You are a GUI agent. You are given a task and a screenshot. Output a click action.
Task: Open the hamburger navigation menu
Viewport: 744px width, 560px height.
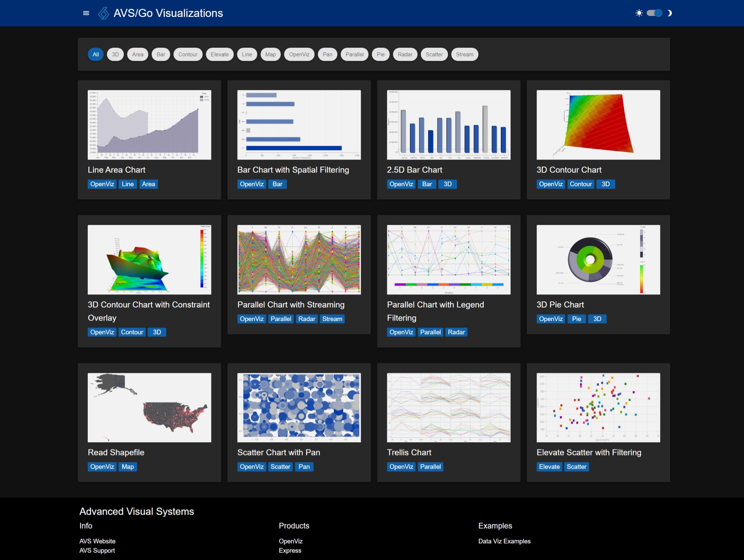click(86, 13)
